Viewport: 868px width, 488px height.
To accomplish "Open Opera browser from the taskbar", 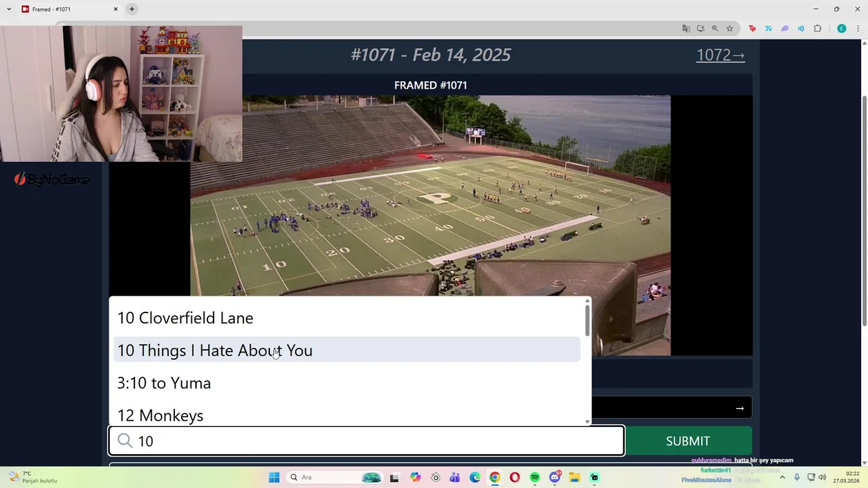I will 515,477.
